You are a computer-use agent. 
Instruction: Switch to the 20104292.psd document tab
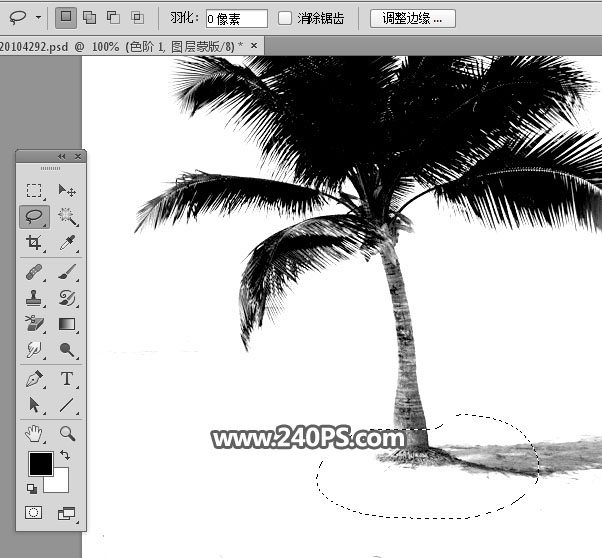120,45
